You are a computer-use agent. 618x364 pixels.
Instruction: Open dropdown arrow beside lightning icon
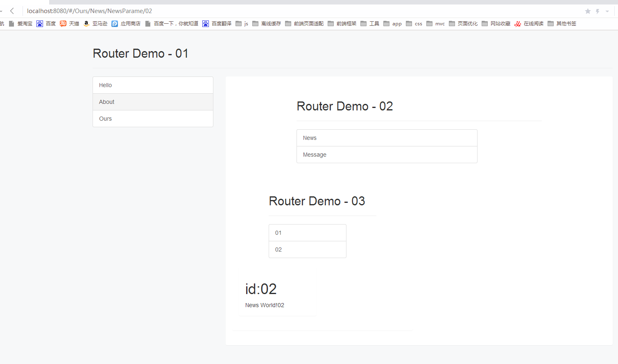607,11
